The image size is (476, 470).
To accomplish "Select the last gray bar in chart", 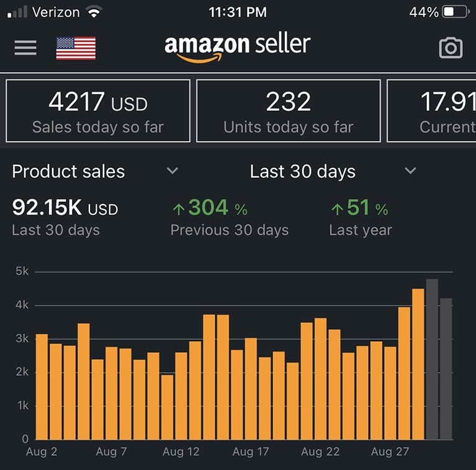I will pyautogui.click(x=446, y=369).
